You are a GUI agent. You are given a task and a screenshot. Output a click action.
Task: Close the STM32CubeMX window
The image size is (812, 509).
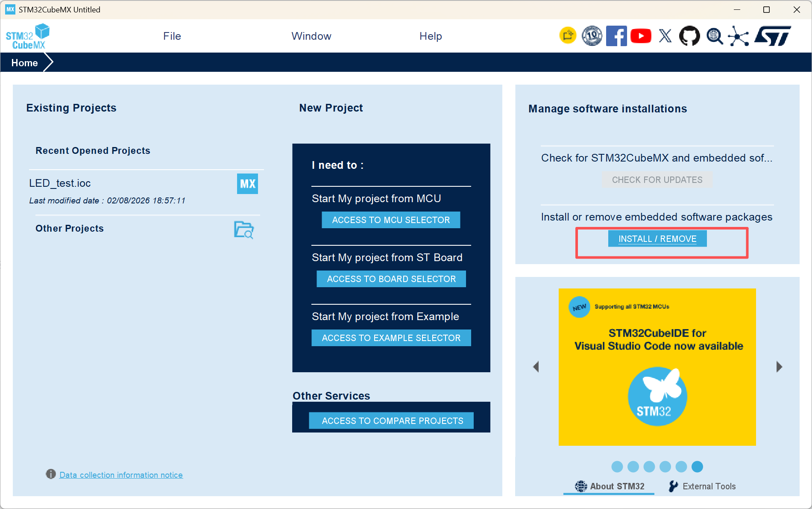tap(797, 9)
